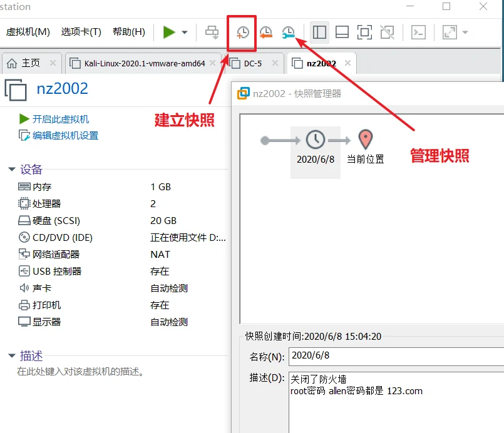Click the 1 GB memory value

click(x=160, y=187)
